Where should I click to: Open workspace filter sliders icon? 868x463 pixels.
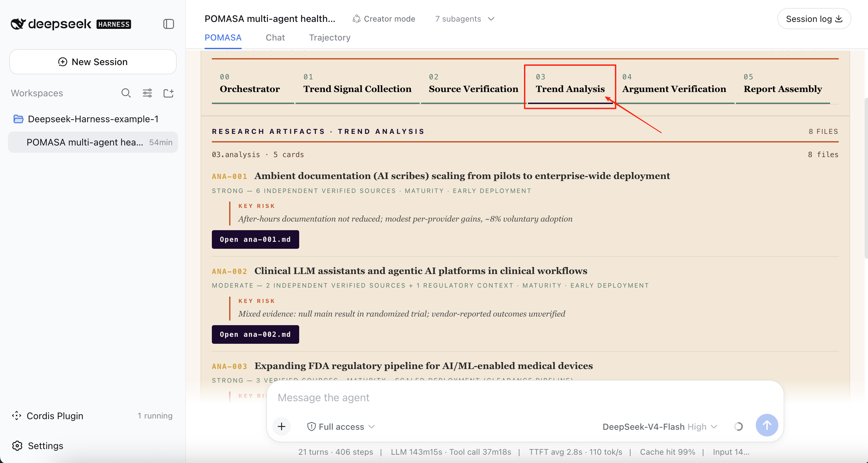[x=147, y=93]
